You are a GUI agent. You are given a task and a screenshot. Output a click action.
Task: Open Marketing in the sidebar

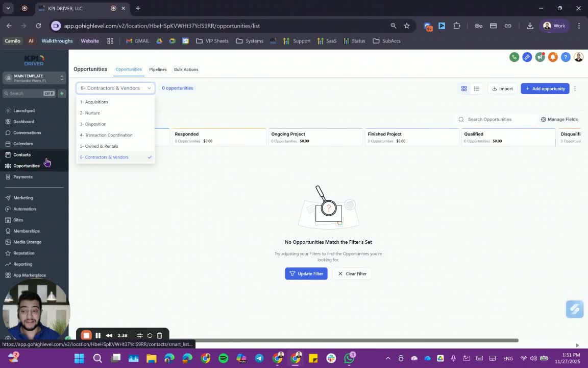[23, 198]
